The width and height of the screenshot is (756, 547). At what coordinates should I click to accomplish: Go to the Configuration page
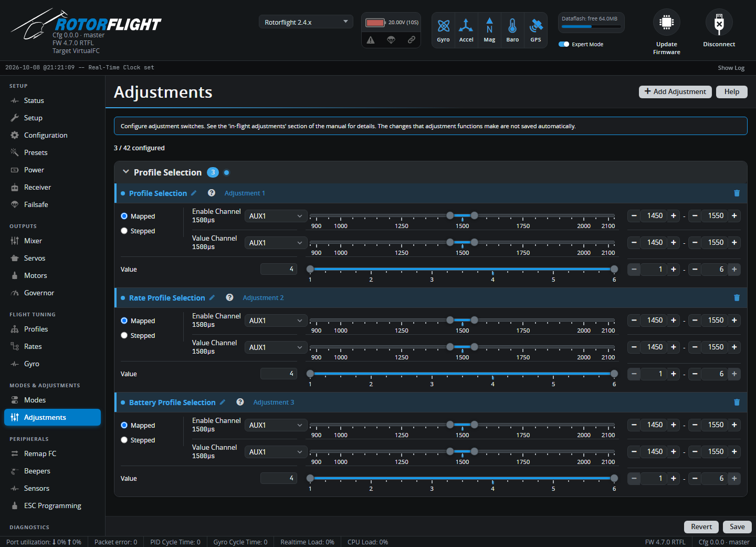click(52, 135)
